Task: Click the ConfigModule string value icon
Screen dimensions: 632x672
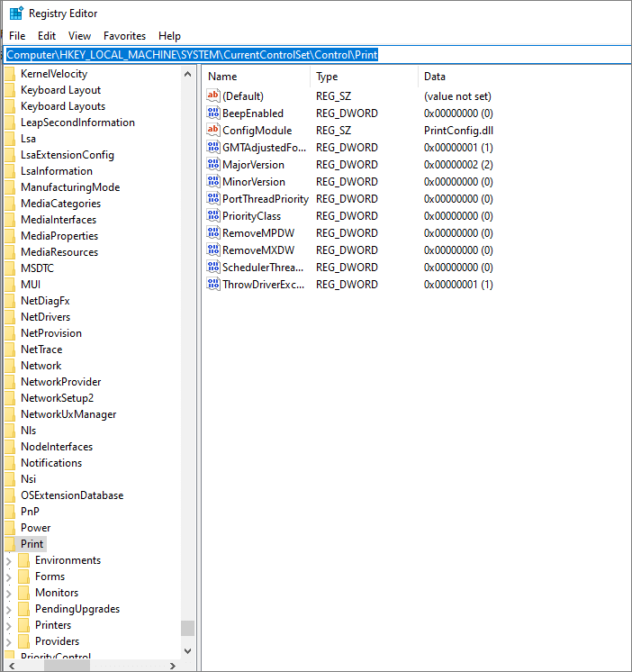Action: coord(212,130)
